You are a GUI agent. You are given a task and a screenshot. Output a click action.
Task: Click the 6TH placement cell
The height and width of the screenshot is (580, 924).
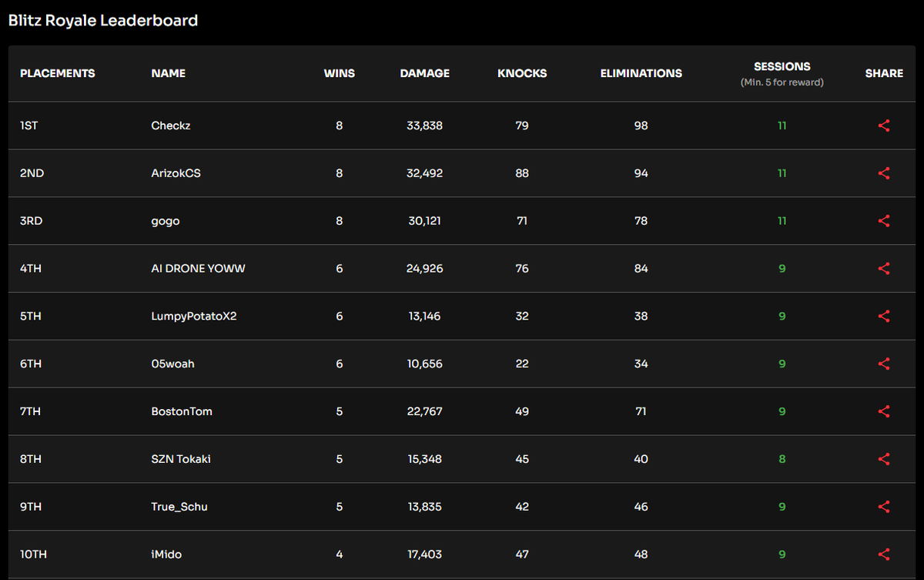coord(31,364)
